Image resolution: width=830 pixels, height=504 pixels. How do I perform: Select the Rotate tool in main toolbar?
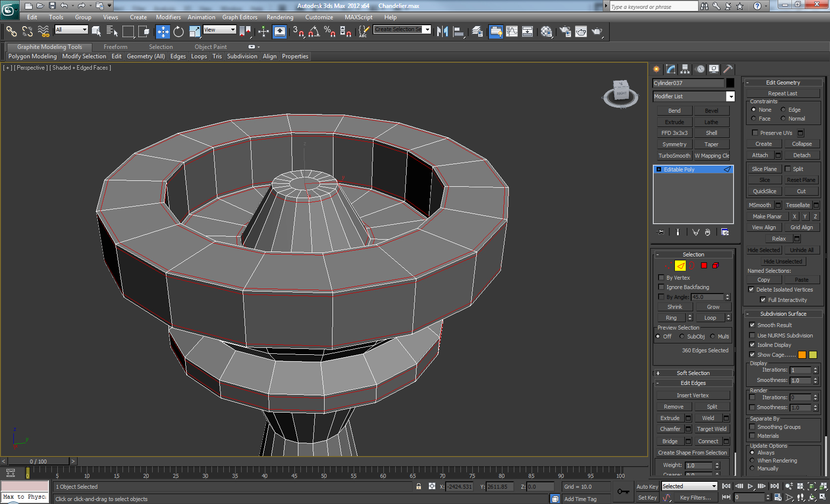[x=178, y=32]
